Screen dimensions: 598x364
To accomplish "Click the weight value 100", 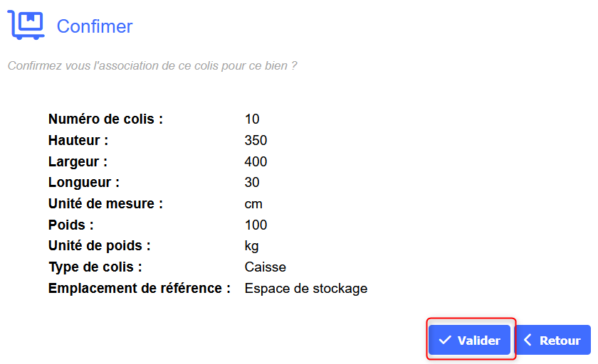I will [256, 225].
